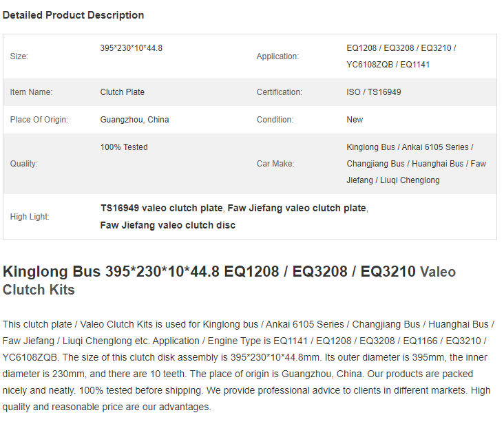Click the description paragraph starting This clutch plate
This screenshot has width=504, height=437.
click(x=248, y=365)
